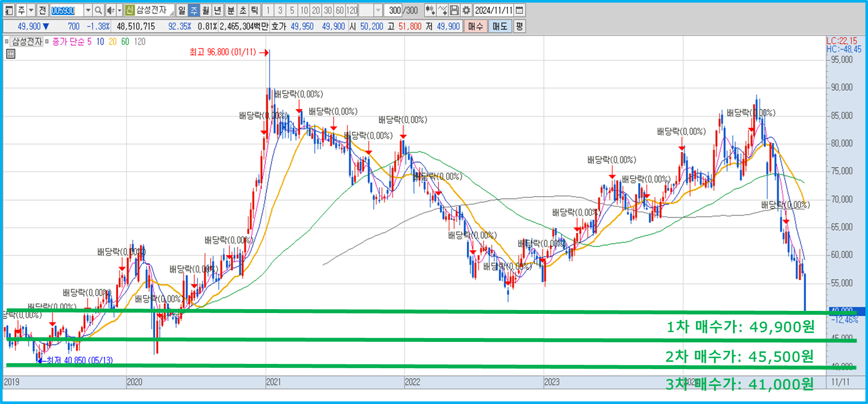Click the floppy disk save icon
Viewport: 868px width, 404px height.
[x=454, y=10]
